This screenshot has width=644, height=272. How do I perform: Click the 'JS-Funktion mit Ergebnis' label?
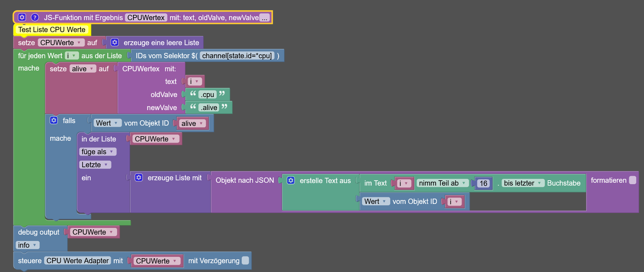pyautogui.click(x=83, y=18)
